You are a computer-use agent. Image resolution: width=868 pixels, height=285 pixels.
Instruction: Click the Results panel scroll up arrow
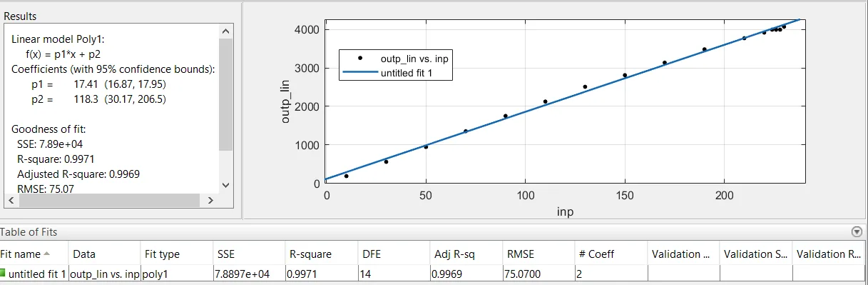[226, 31]
